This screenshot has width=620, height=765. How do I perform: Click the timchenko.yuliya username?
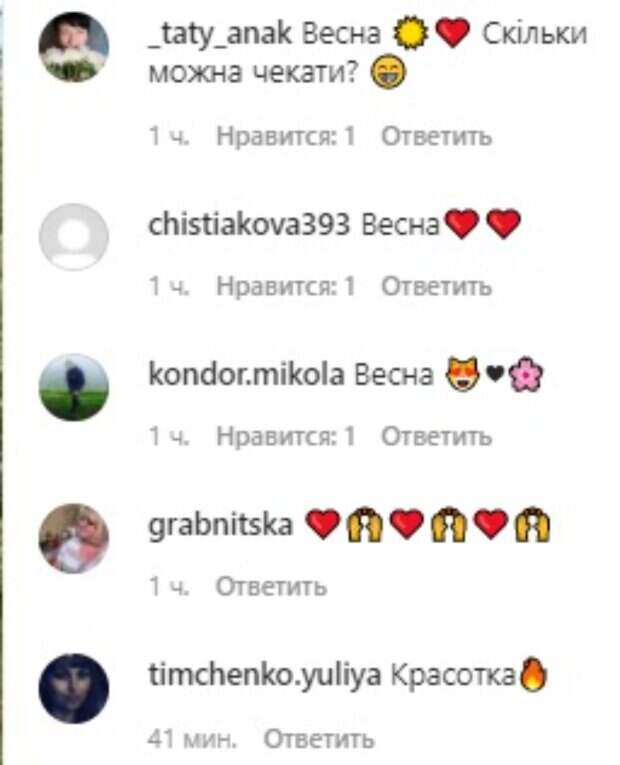264,676
